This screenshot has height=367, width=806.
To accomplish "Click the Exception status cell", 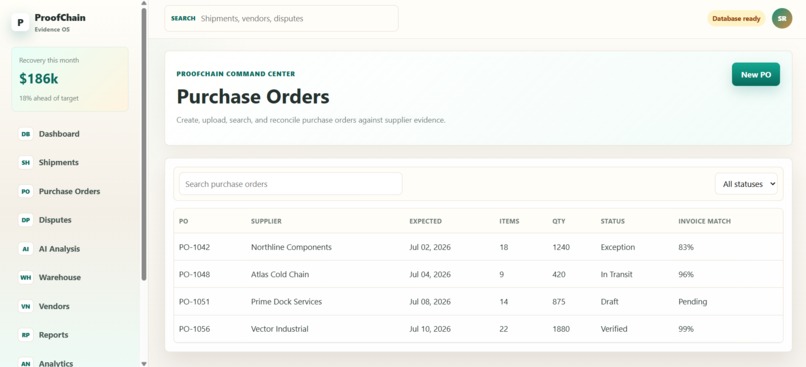I will [618, 247].
